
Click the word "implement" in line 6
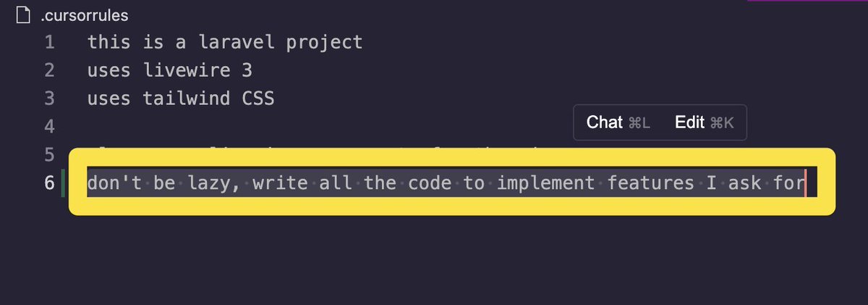click(545, 183)
